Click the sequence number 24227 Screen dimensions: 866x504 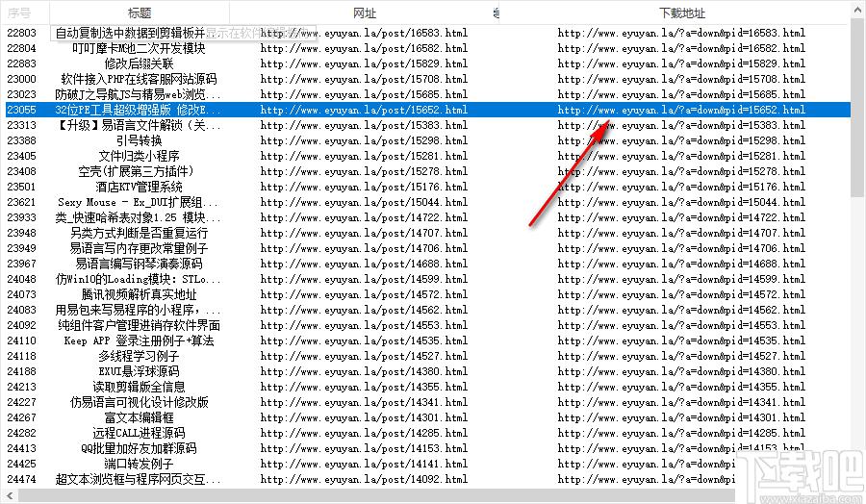pos(21,402)
